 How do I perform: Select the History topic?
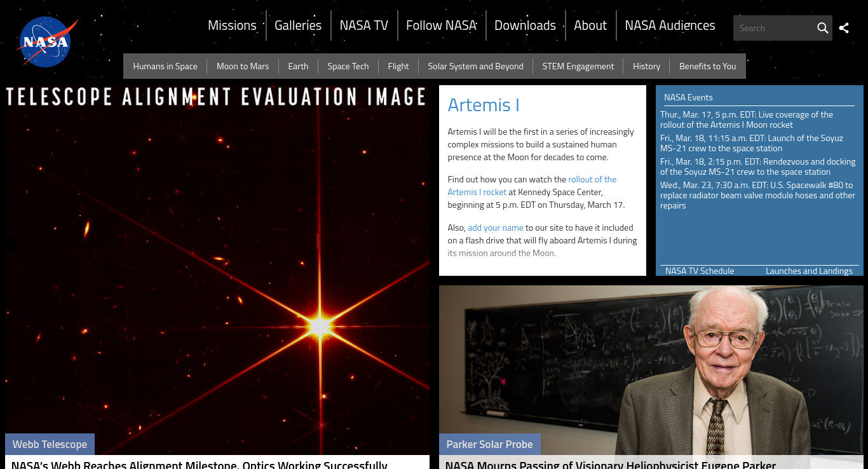pyautogui.click(x=647, y=66)
